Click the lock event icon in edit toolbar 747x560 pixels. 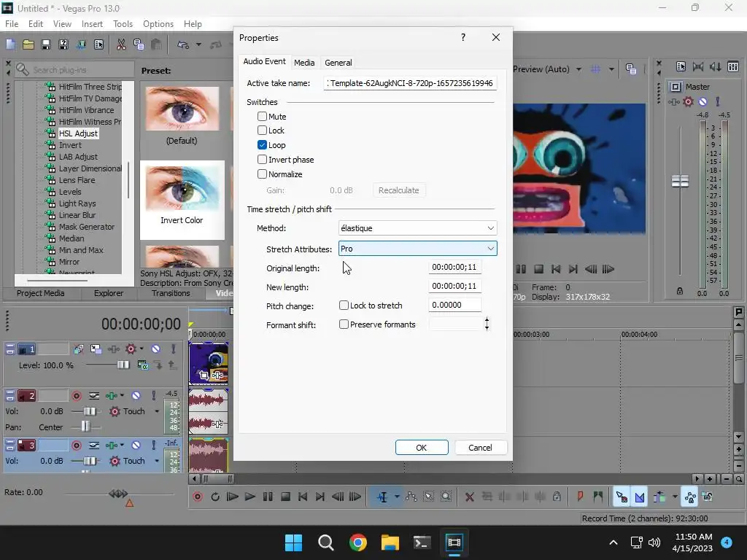click(557, 497)
